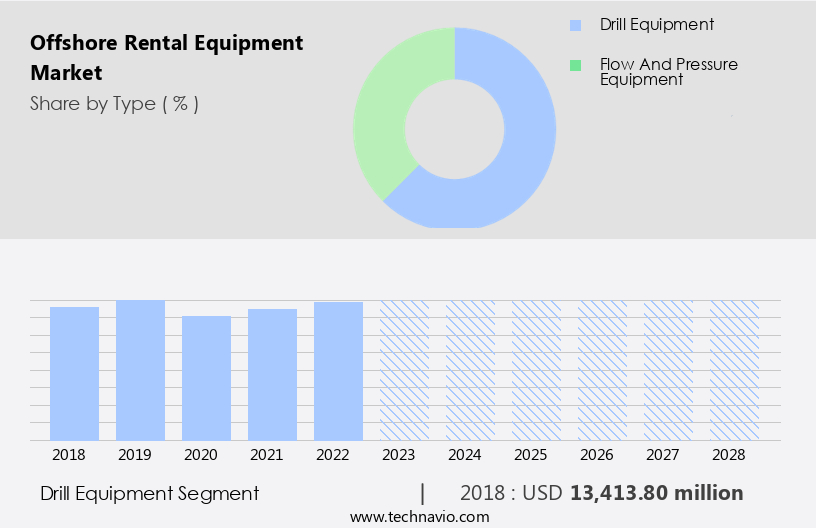Click the green Flow And Pressure Equipment legend swatch

pyautogui.click(x=575, y=65)
